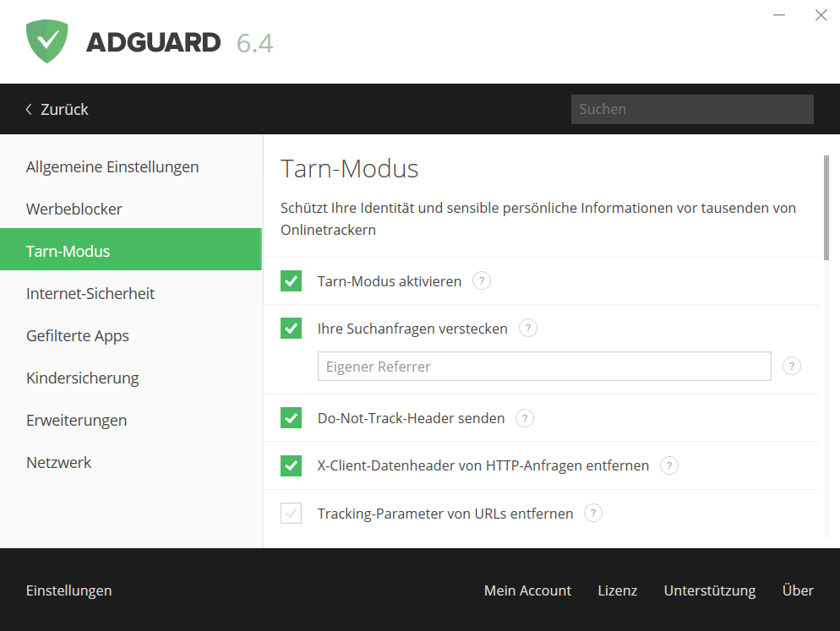Viewport: 840px width, 631px height.
Task: Open Lizenz in footer
Action: 617,590
